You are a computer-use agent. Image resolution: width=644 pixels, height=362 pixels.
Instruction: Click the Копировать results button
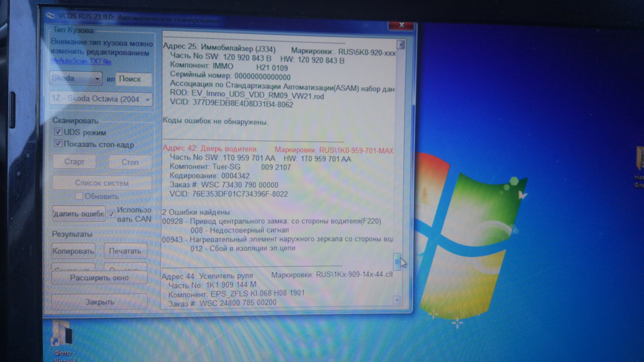click(73, 250)
